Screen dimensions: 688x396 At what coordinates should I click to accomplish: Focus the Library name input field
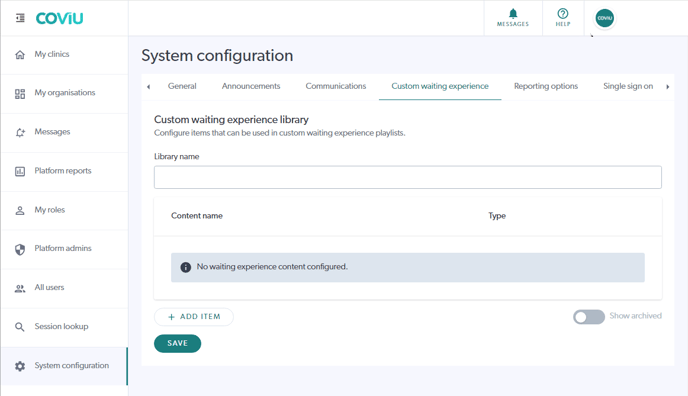(x=408, y=177)
